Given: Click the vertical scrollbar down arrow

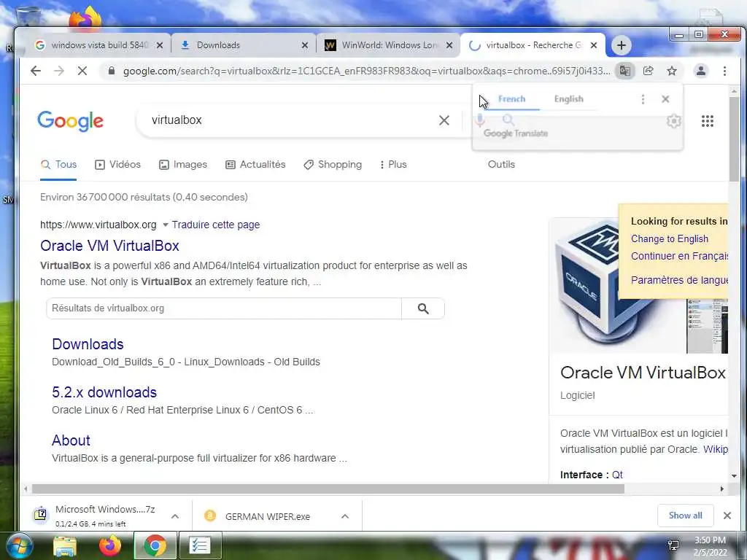Looking at the screenshot, I should tap(734, 475).
